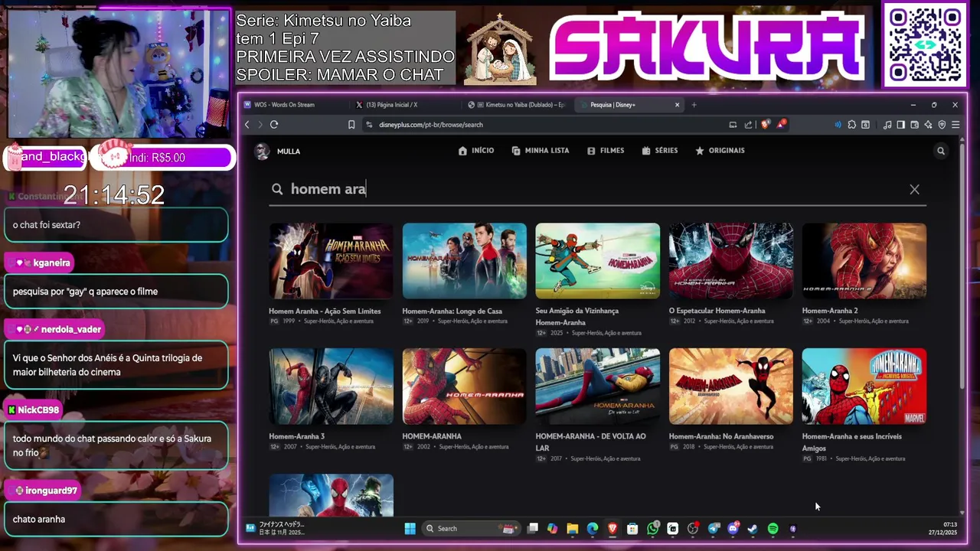This screenshot has width=980, height=551.
Task: Open HOMEM-ARANHA - DE VOLTA AO LAR thumbnail
Action: 597,386
